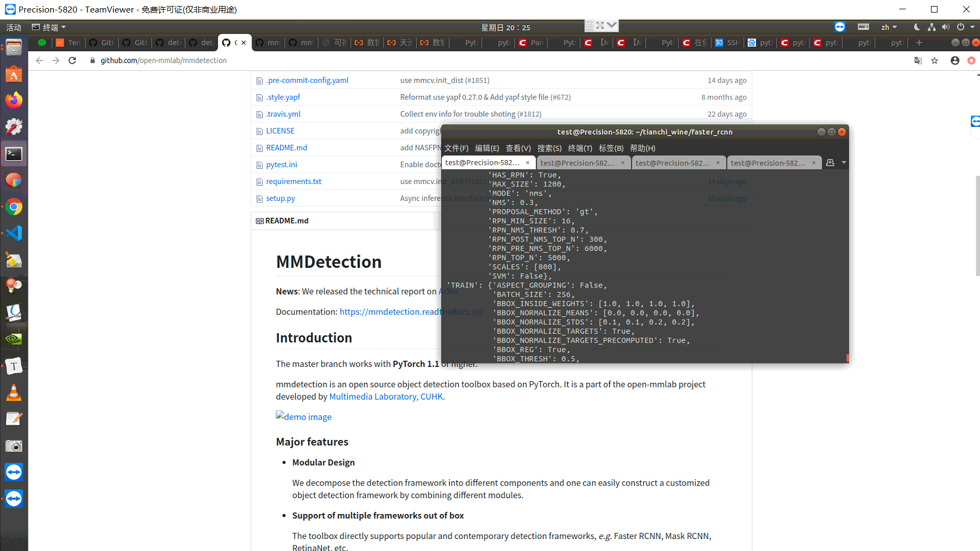The width and height of the screenshot is (980, 551).
Task: Click the volume icon in the top bar
Action: pyautogui.click(x=946, y=27)
